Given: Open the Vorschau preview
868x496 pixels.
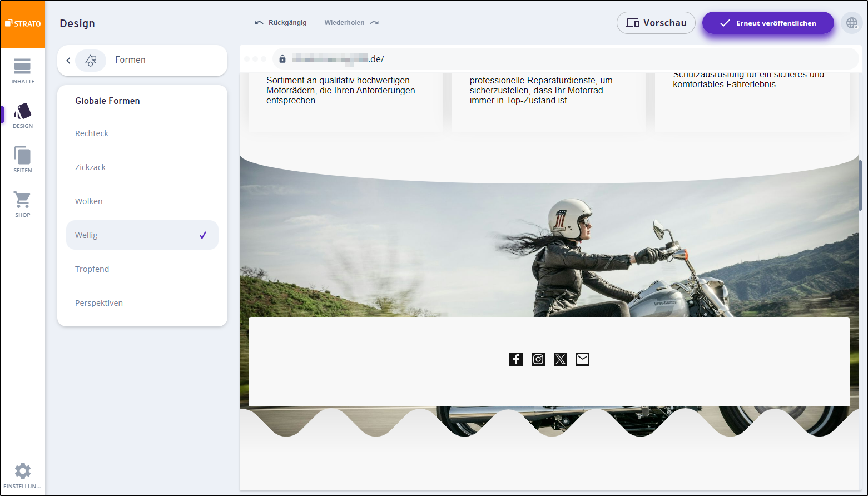Looking at the screenshot, I should coord(656,23).
